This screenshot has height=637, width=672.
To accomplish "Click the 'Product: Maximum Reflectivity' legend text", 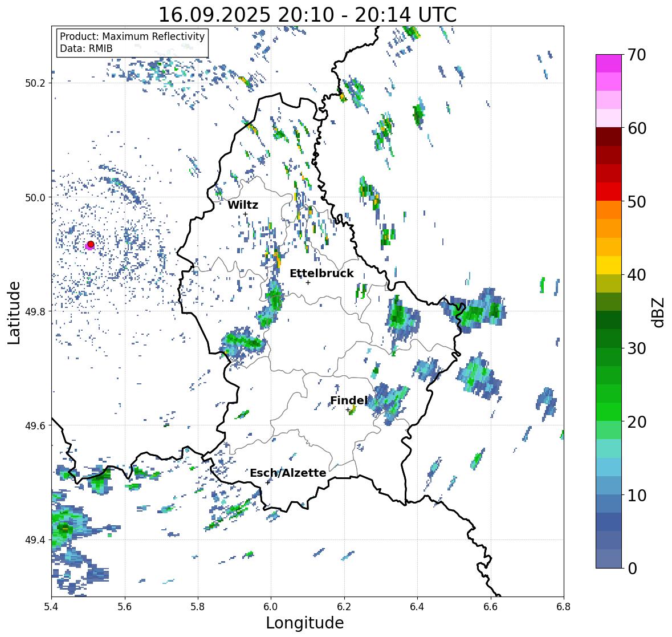I will [x=132, y=36].
